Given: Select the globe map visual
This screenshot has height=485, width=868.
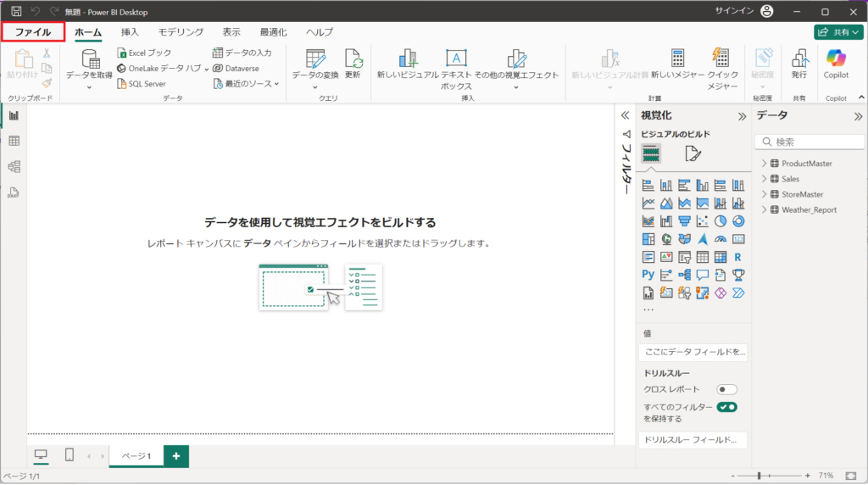Looking at the screenshot, I should click(666, 239).
